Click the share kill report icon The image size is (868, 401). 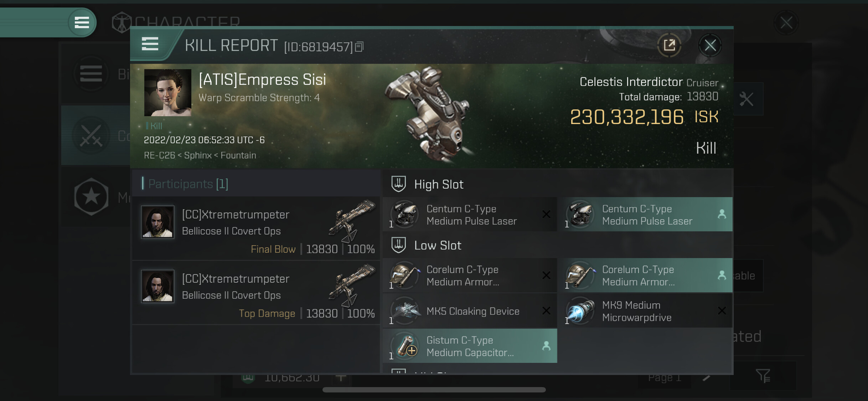(669, 45)
